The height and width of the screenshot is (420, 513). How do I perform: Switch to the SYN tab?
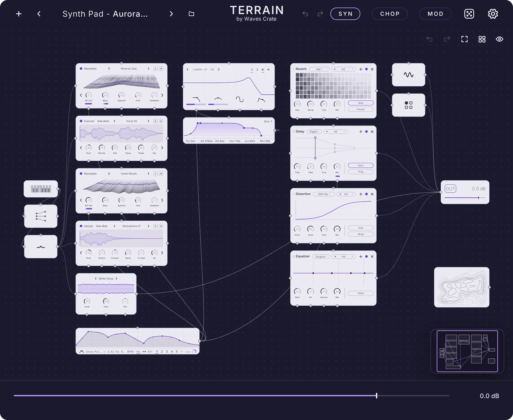coord(345,14)
